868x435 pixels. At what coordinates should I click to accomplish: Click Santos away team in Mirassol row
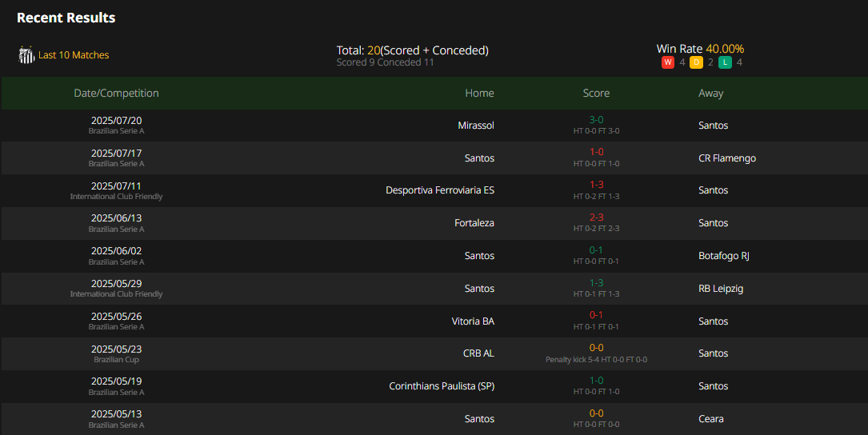(713, 125)
